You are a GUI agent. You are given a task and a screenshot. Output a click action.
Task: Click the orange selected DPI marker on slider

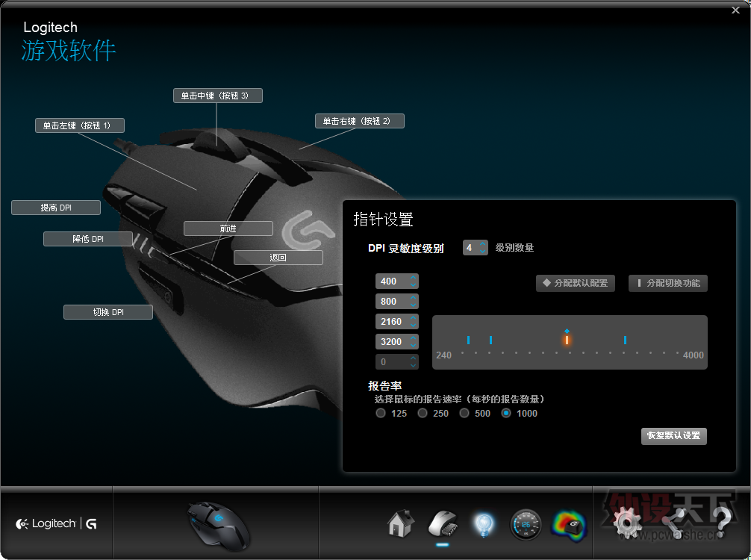click(x=567, y=340)
